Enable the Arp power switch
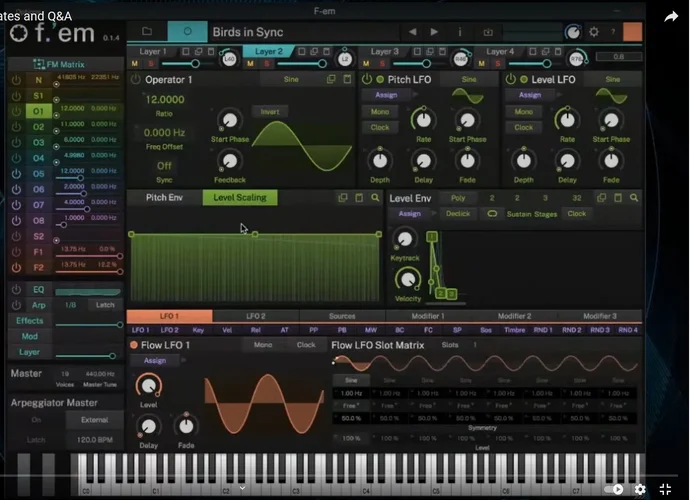Image resolution: width=690 pixels, height=500 pixels. tap(14, 305)
